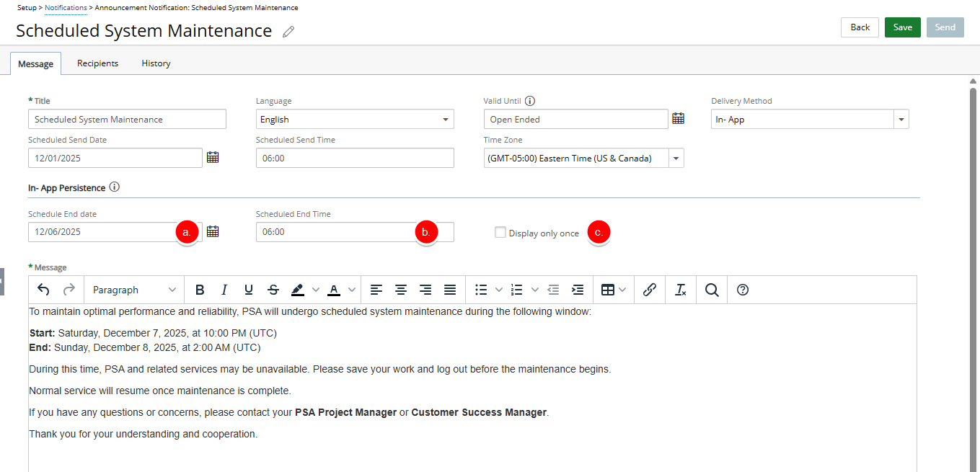Image resolution: width=980 pixels, height=472 pixels.
Task: Click the pencil icon to edit title
Action: tap(288, 32)
